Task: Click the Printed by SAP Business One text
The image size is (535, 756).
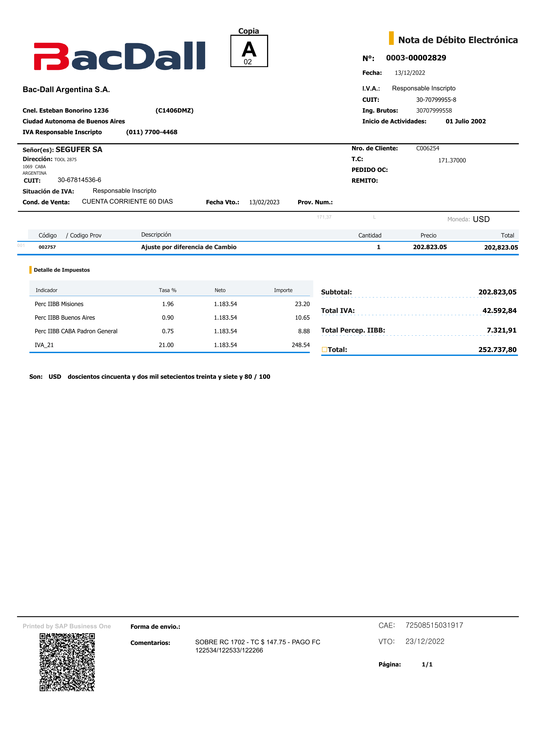Action: [67, 626]
